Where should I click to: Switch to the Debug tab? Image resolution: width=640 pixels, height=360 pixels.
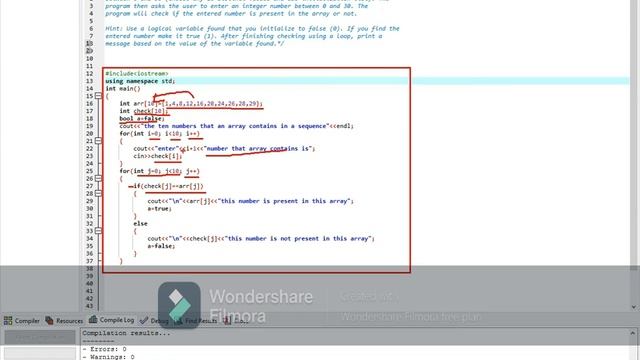154,320
